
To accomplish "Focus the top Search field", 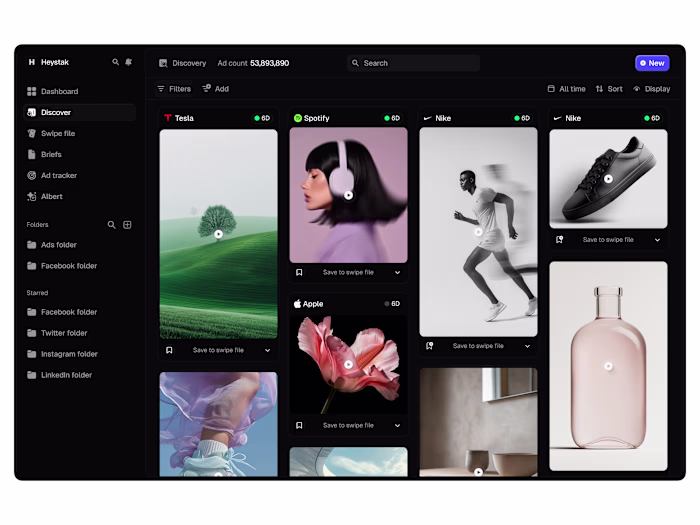I will (413, 63).
